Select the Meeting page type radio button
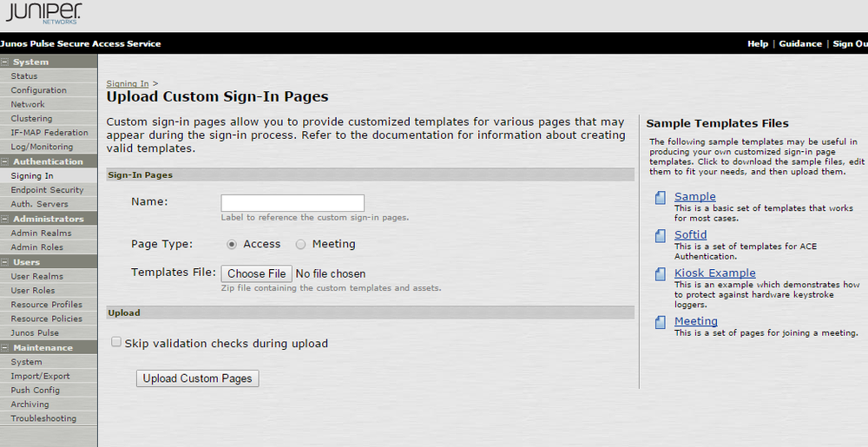 point(301,245)
